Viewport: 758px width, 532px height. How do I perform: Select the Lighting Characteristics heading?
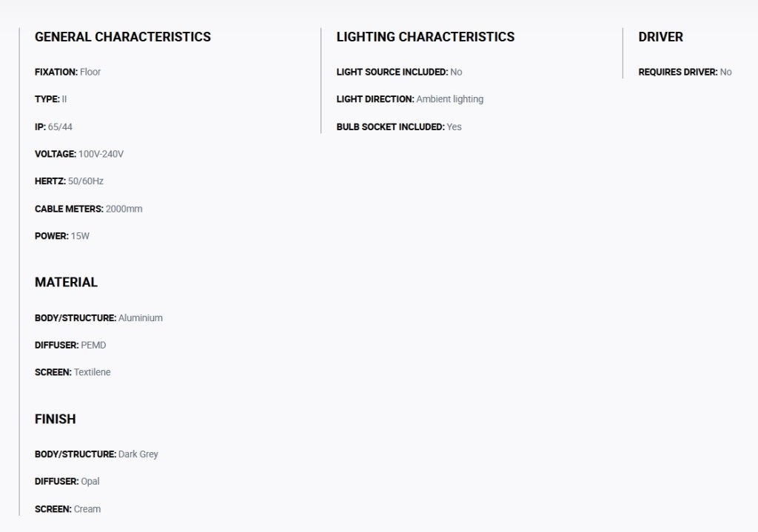click(426, 37)
